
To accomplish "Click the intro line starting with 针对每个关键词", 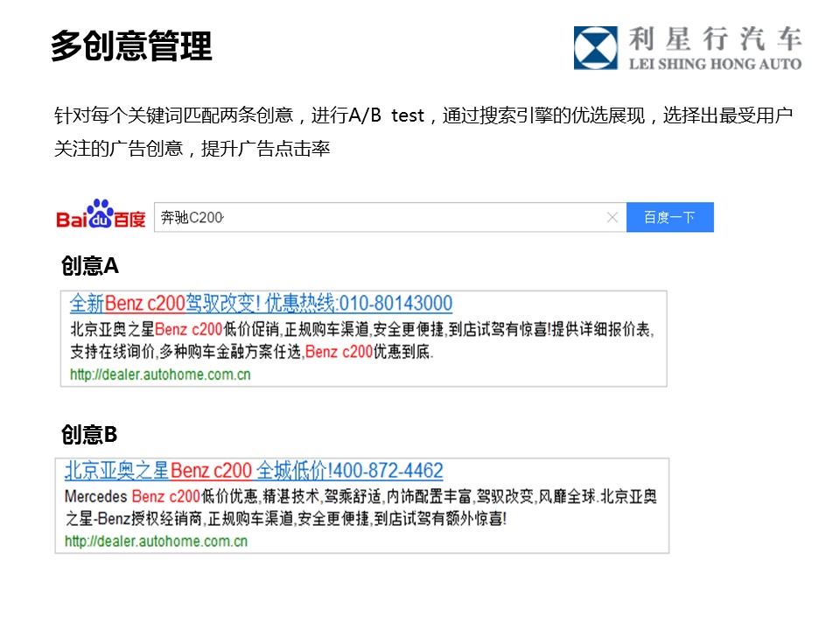I will pyautogui.click(x=423, y=115).
